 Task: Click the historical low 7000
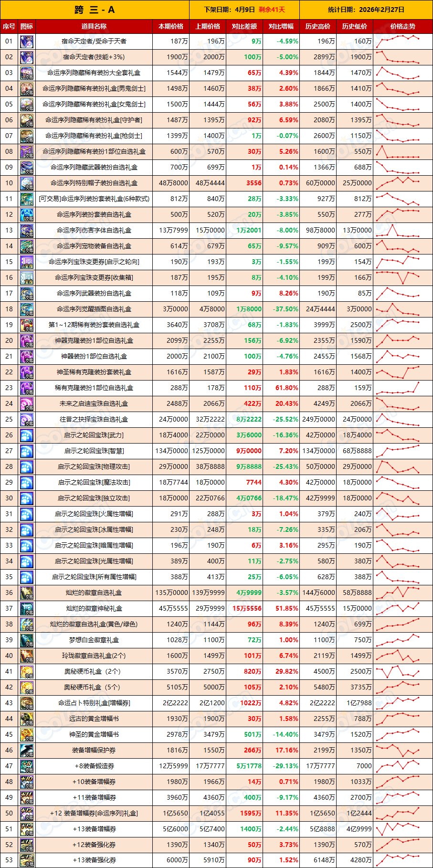coord(364,766)
